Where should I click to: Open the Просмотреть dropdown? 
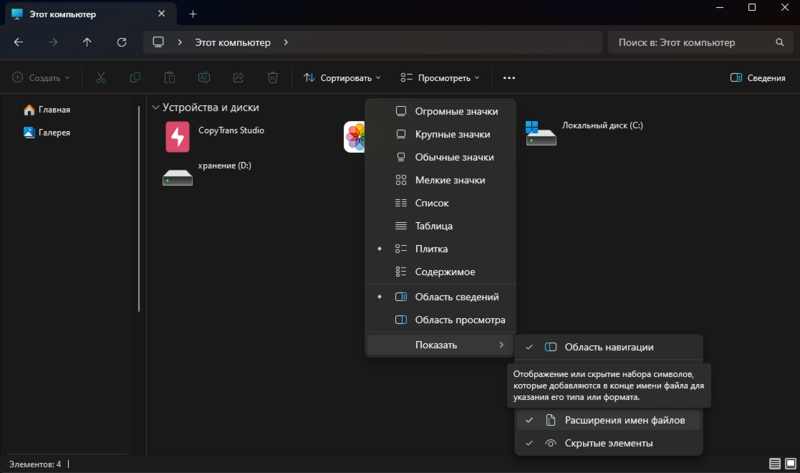[440, 78]
